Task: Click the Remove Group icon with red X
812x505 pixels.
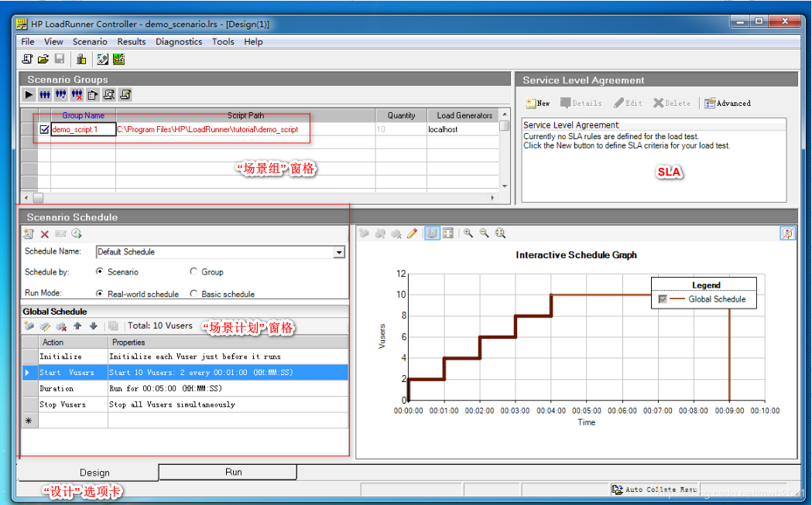Action: point(77,94)
